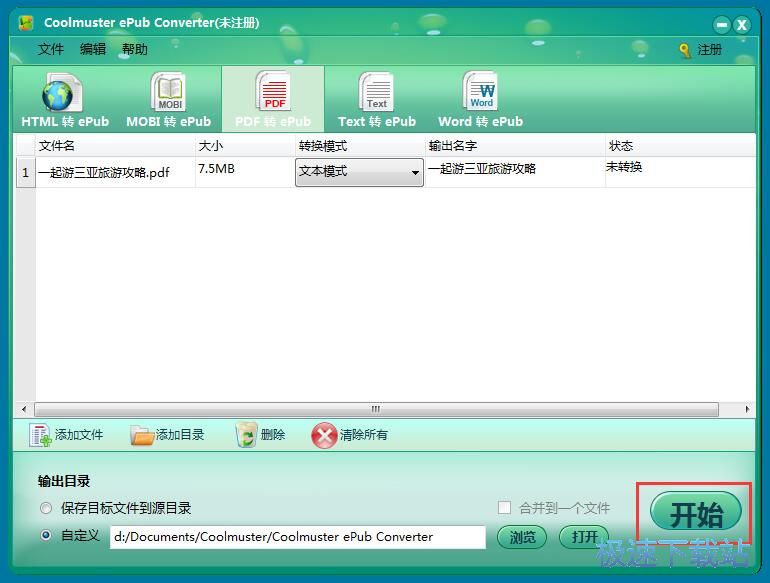This screenshot has width=770, height=583.
Task: Click the output directory path field
Action: (x=298, y=537)
